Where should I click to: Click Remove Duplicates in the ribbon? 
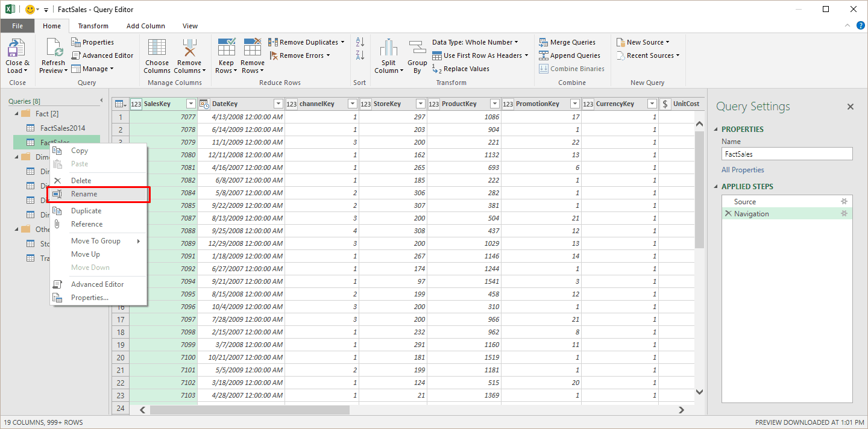(306, 42)
